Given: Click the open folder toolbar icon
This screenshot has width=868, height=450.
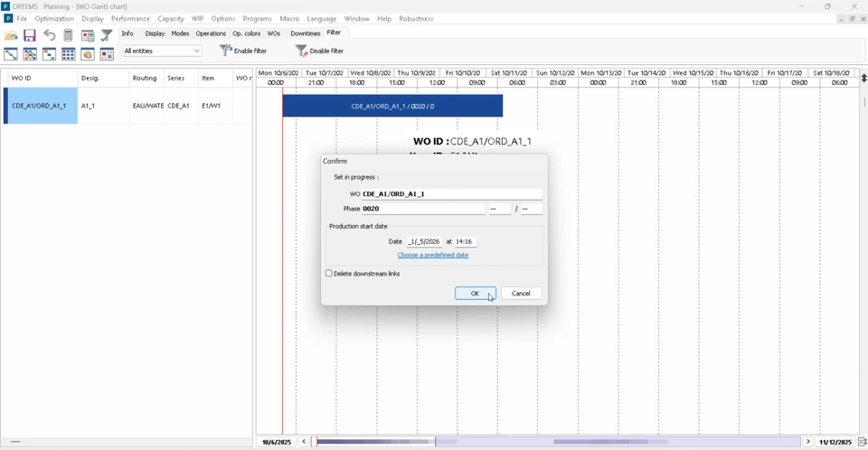Looking at the screenshot, I should coord(11,35).
